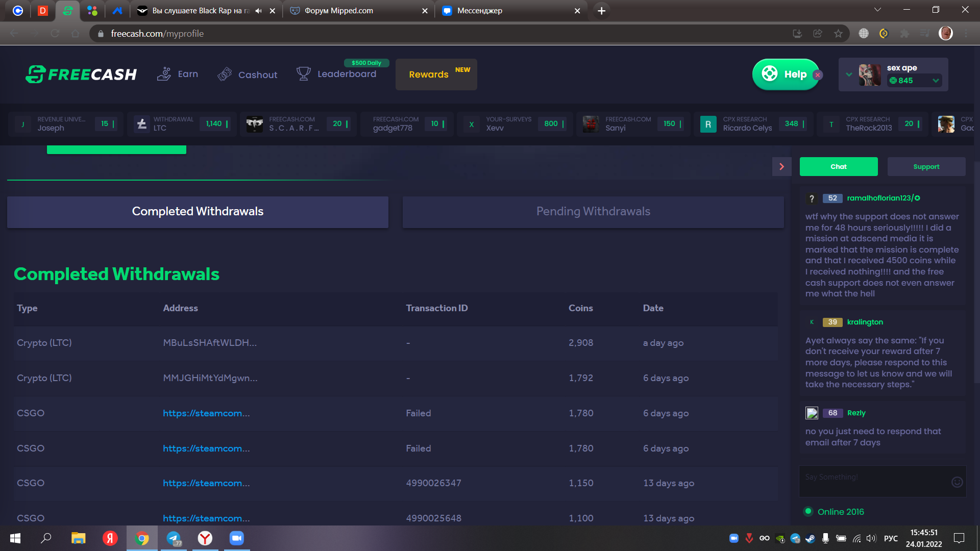Click the S.C.A.R.F feed avatar
The width and height of the screenshot is (980, 551).
(x=254, y=124)
